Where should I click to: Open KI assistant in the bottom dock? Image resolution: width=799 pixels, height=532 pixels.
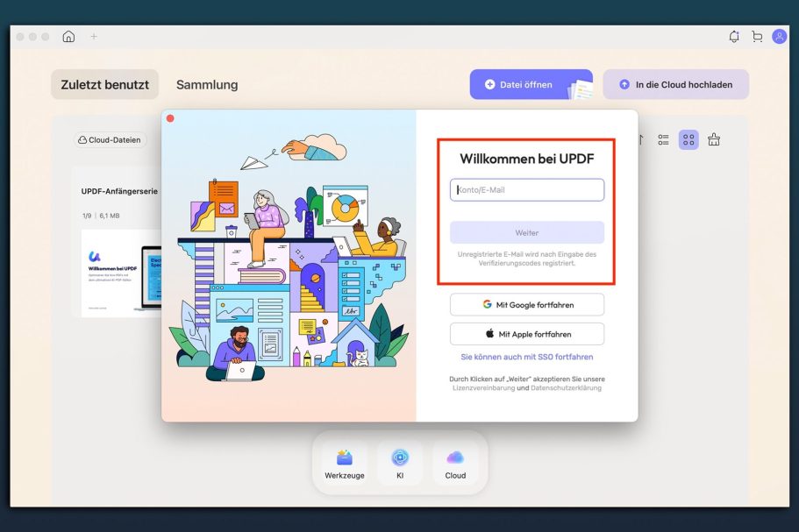(x=400, y=464)
